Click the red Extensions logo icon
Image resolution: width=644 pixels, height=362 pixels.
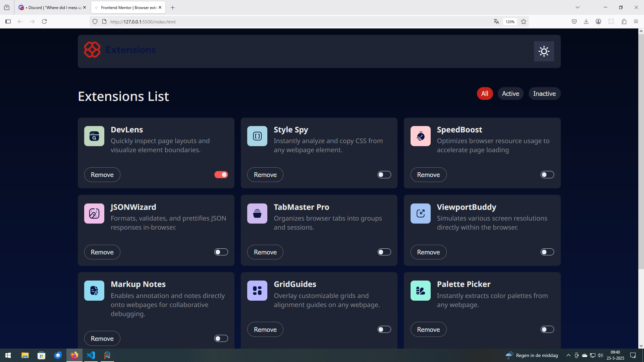(x=92, y=50)
